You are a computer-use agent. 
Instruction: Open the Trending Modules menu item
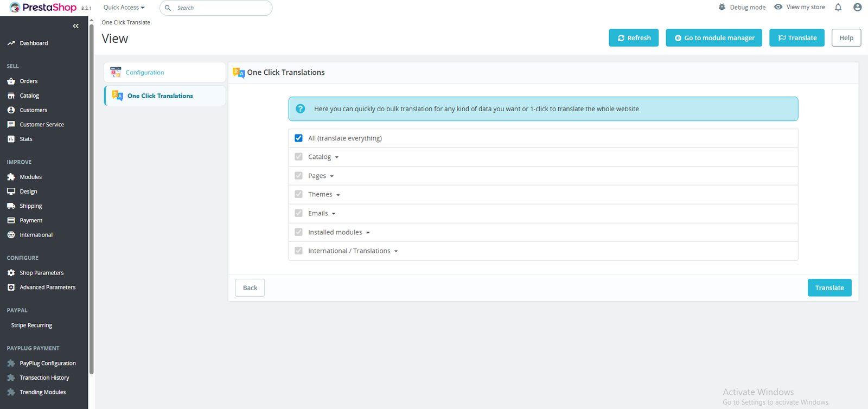point(43,392)
